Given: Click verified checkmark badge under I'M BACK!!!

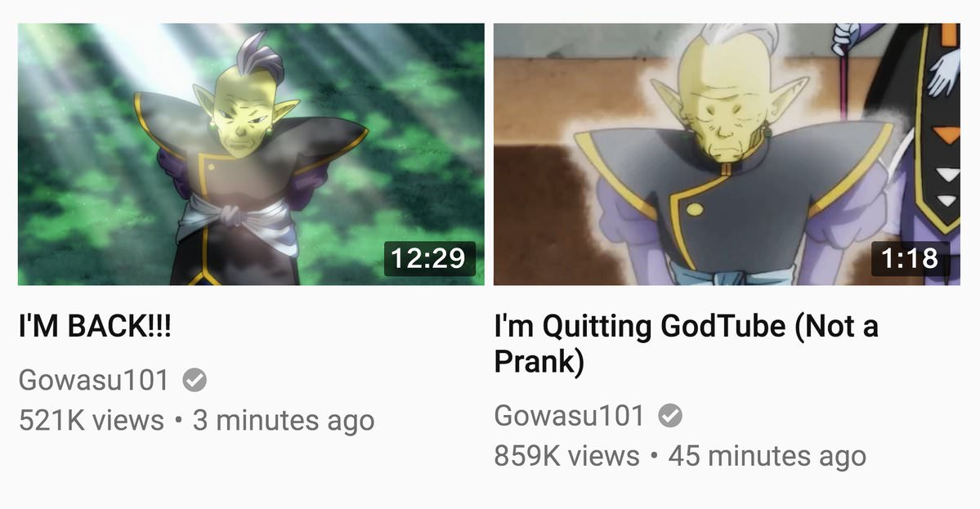Looking at the screenshot, I should (x=195, y=381).
